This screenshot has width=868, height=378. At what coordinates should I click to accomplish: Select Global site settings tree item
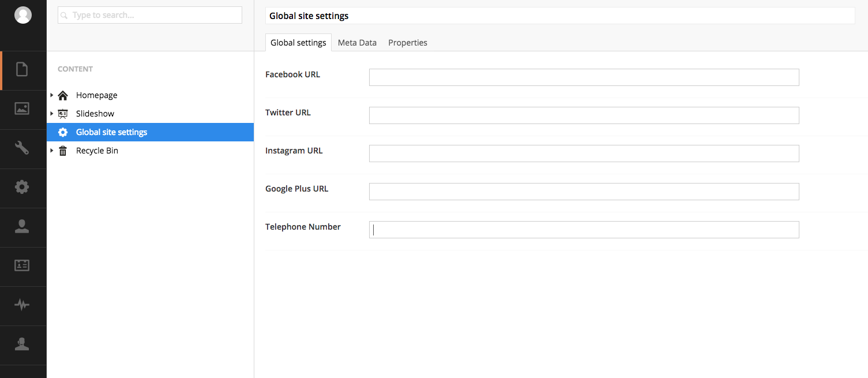click(x=150, y=132)
